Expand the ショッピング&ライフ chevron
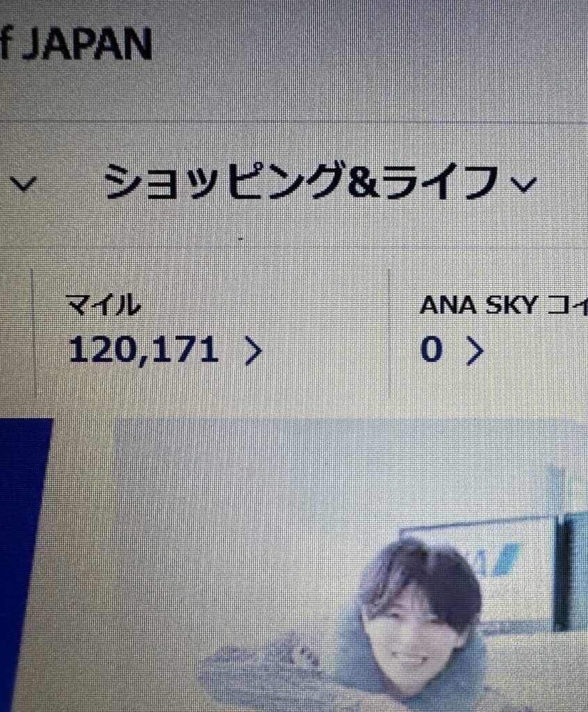 [x=523, y=185]
